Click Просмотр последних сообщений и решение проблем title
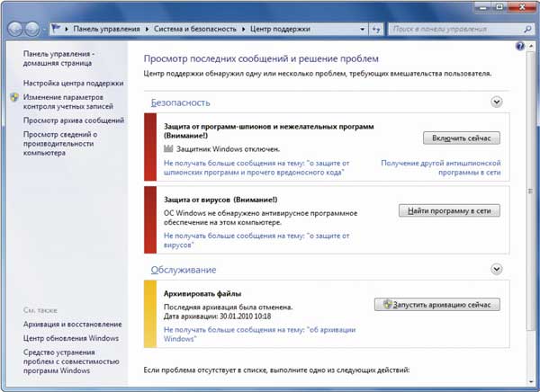Image resolution: width=540 pixels, height=392 pixels. (x=261, y=58)
